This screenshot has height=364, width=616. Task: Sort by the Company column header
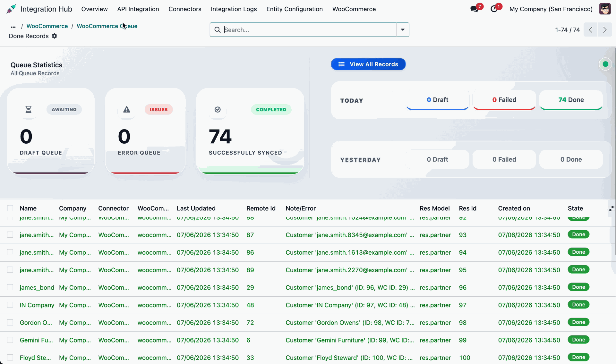click(73, 208)
